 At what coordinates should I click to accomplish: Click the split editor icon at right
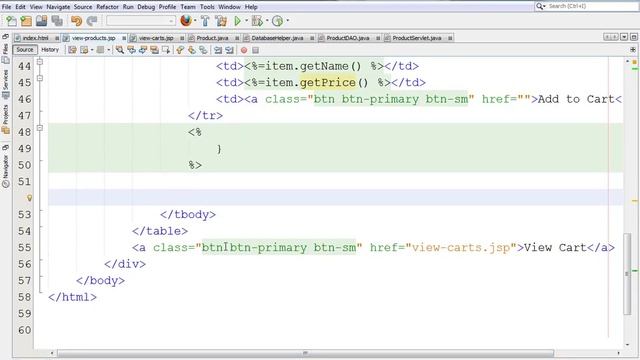633,50
